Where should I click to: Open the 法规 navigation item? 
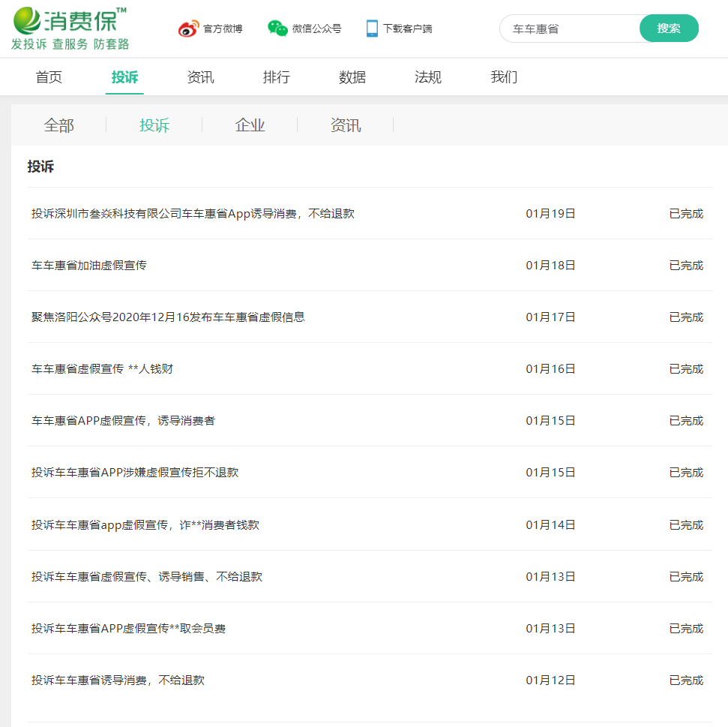pos(428,77)
